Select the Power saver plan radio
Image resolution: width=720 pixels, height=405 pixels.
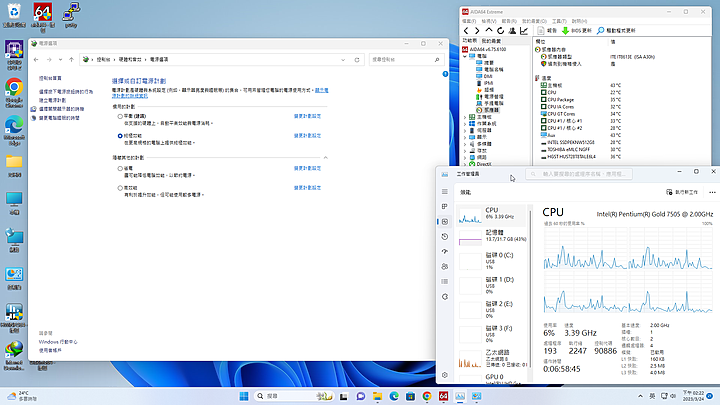pyautogui.click(x=120, y=169)
